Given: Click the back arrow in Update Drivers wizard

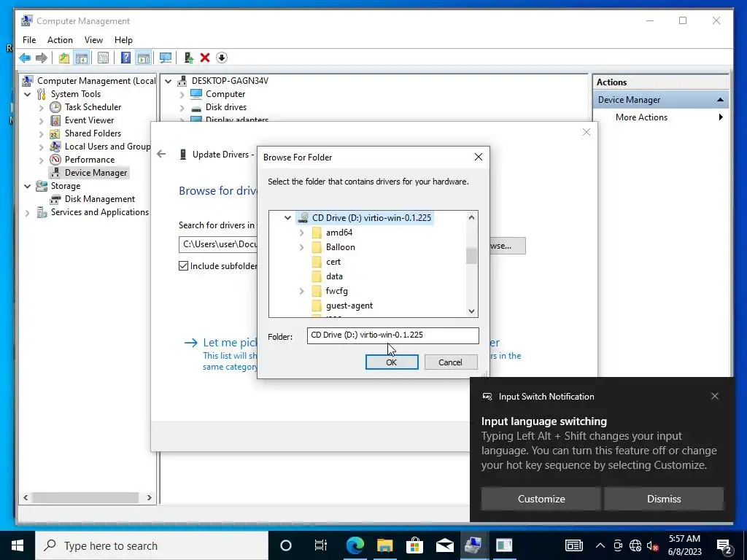Looking at the screenshot, I should (x=161, y=154).
